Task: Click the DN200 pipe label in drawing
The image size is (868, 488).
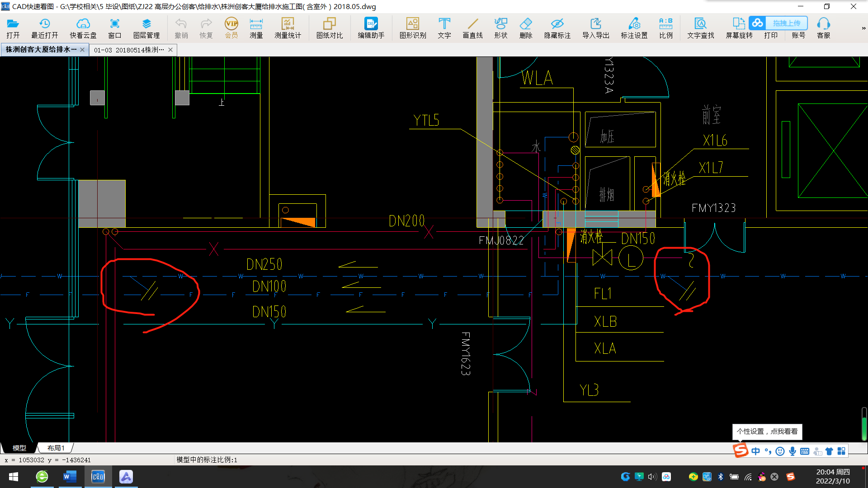Action: (x=406, y=221)
